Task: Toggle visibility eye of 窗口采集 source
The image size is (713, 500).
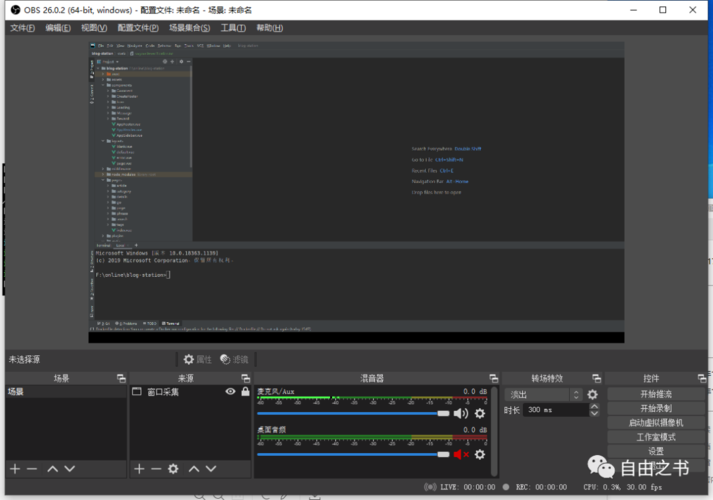Action: click(x=231, y=391)
